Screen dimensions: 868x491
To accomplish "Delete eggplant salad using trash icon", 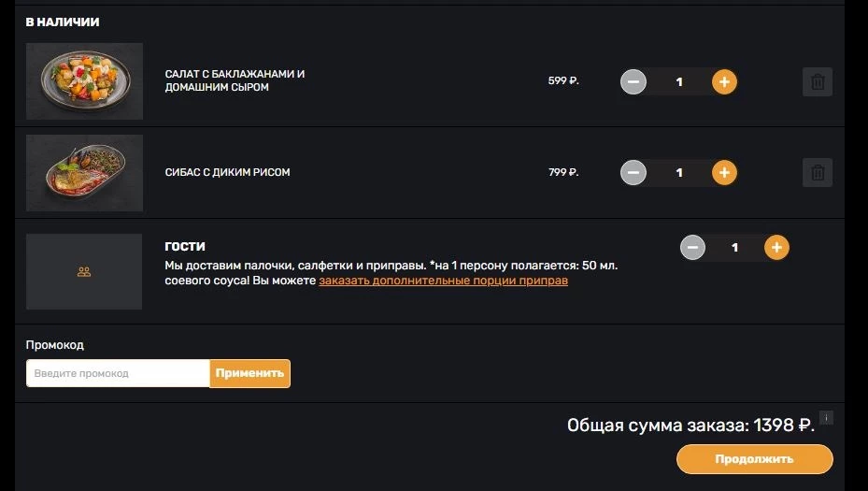I will (818, 81).
